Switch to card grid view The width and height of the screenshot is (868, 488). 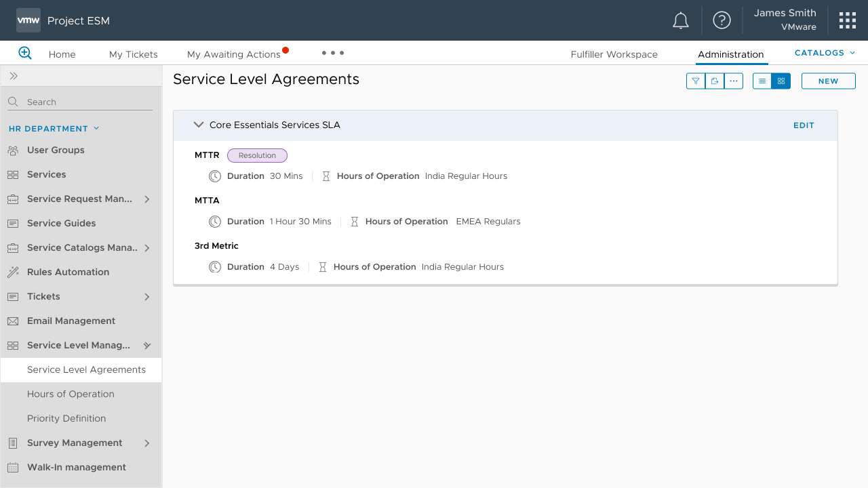point(781,81)
